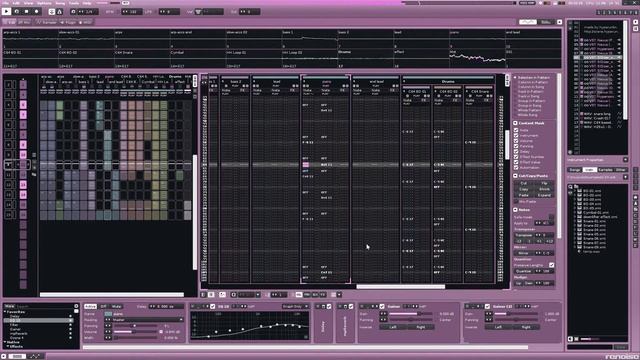The image size is (640, 360).
Task: Toggle the Instrument content mask checkbox
Action: [516, 136]
